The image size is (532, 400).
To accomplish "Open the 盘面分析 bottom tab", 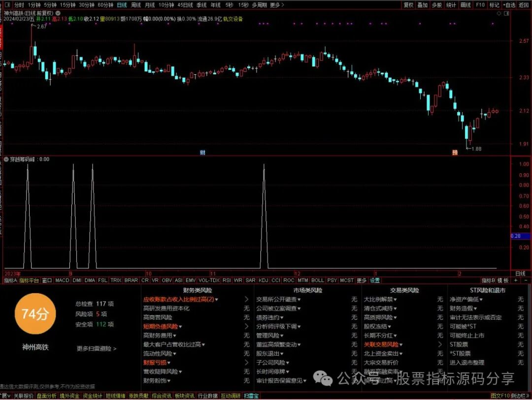I will [46, 396].
